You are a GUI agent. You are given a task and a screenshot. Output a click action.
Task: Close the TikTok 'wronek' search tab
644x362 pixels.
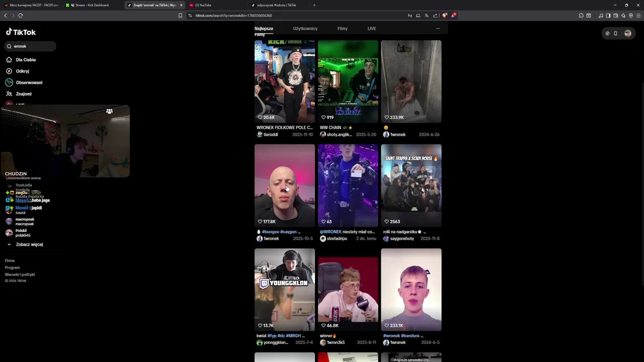tap(181, 5)
